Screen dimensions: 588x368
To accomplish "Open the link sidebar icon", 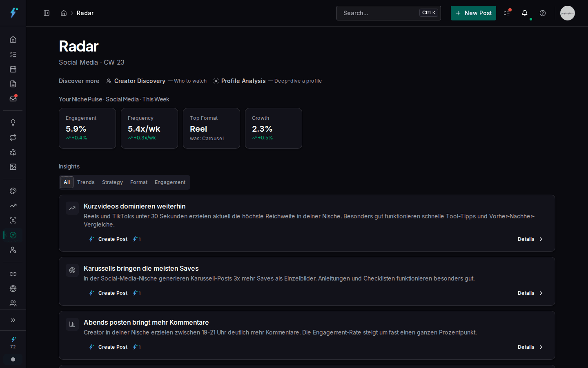I will click(x=13, y=274).
